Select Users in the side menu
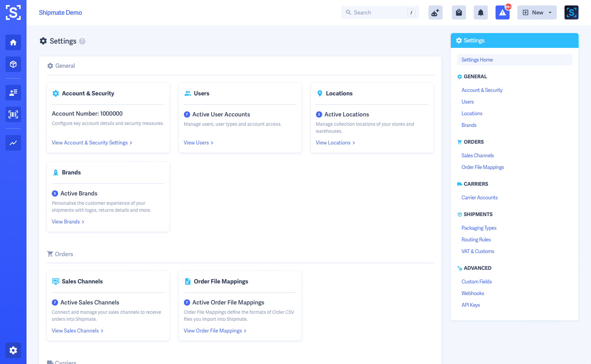The width and height of the screenshot is (591, 364). click(x=468, y=102)
